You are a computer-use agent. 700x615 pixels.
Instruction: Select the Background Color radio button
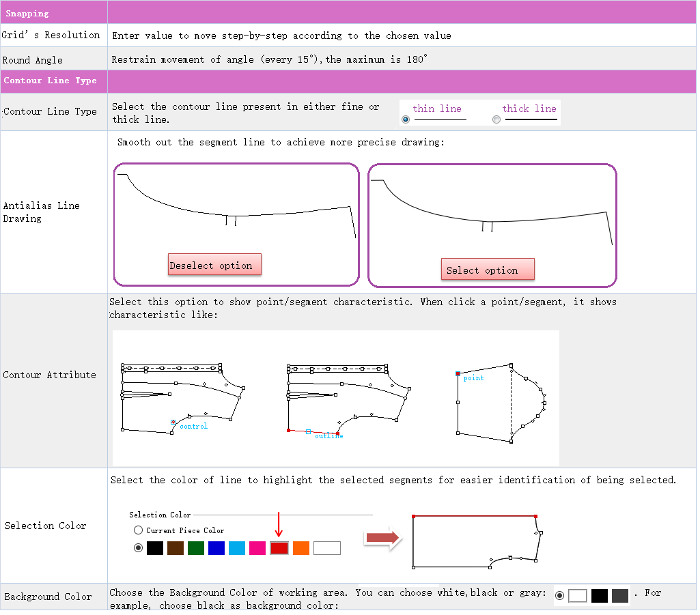click(560, 595)
